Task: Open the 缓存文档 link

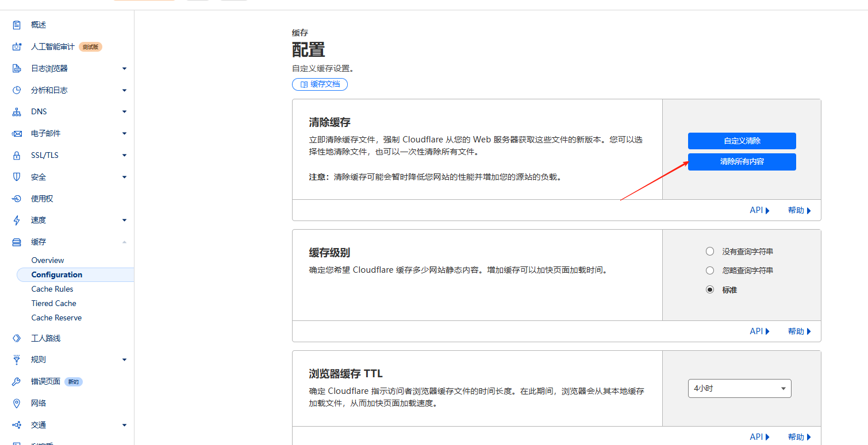Action: coord(320,84)
